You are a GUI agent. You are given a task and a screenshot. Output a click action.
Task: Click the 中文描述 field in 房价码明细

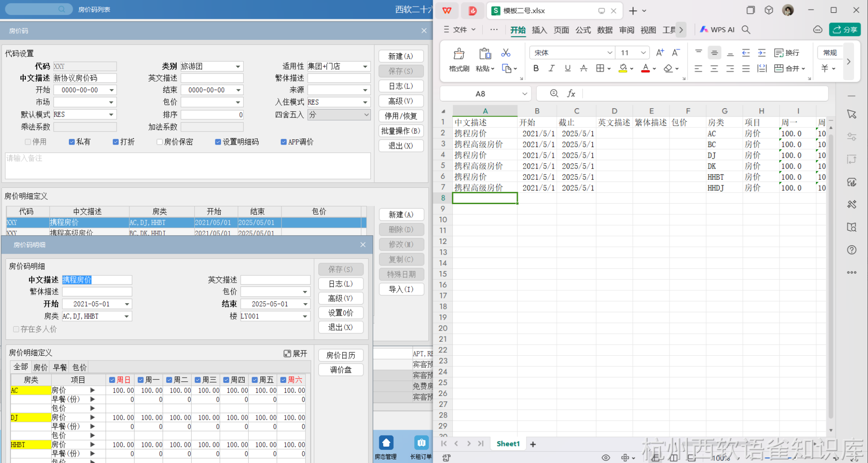97,280
